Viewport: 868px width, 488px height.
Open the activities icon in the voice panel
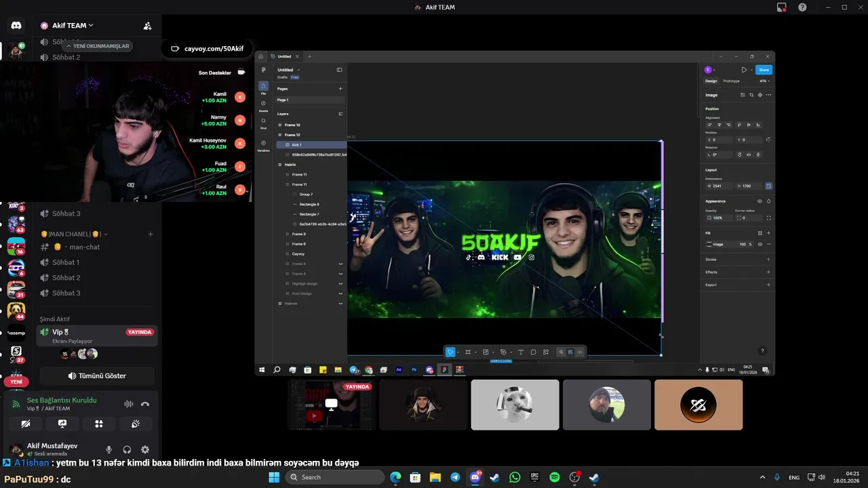tap(99, 424)
